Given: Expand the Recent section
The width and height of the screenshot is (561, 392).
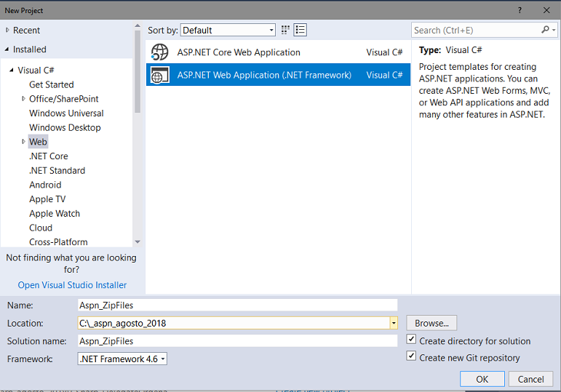Looking at the screenshot, I should 7,31.
